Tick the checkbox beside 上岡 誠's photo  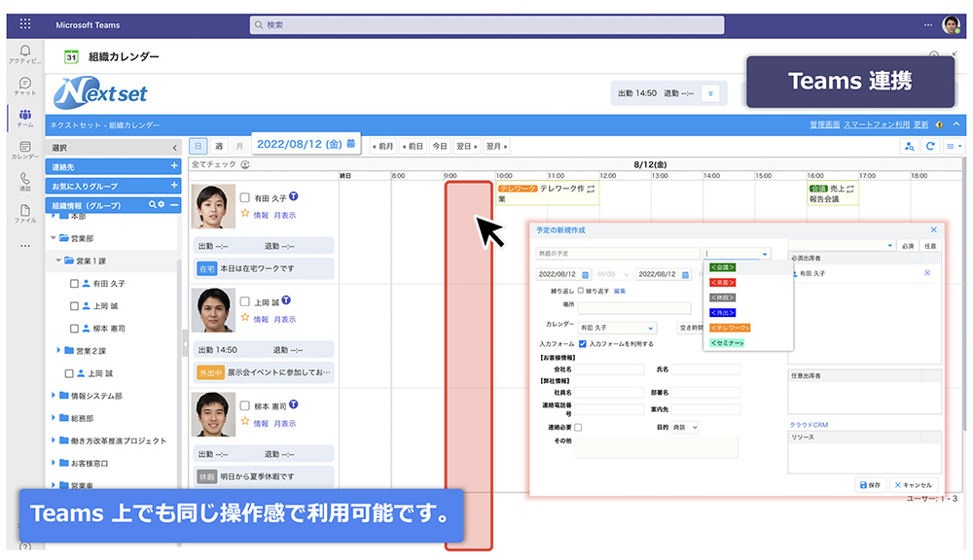245,302
